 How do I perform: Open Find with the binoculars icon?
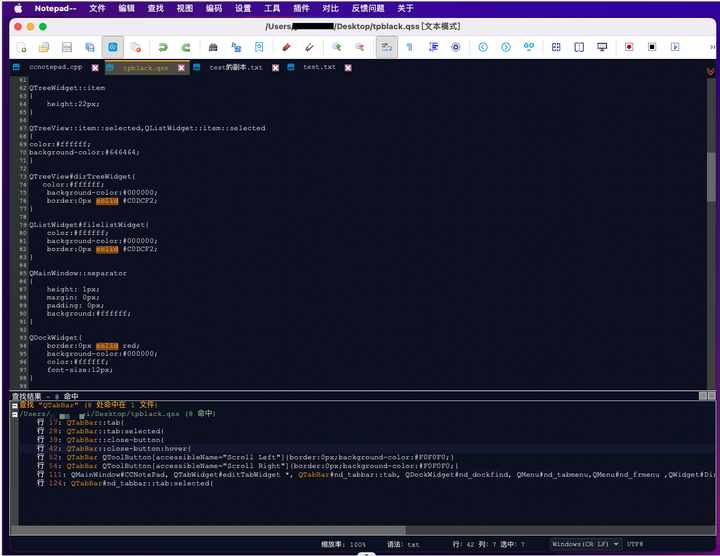tap(213, 47)
